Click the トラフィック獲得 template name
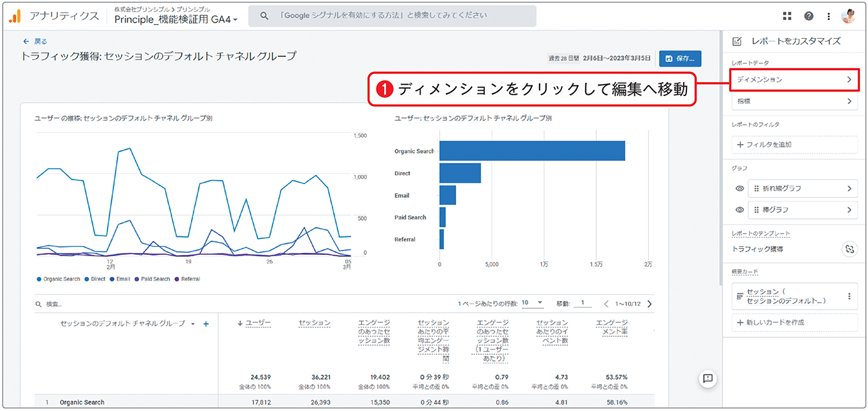This screenshot has width=868, height=411. point(758,249)
